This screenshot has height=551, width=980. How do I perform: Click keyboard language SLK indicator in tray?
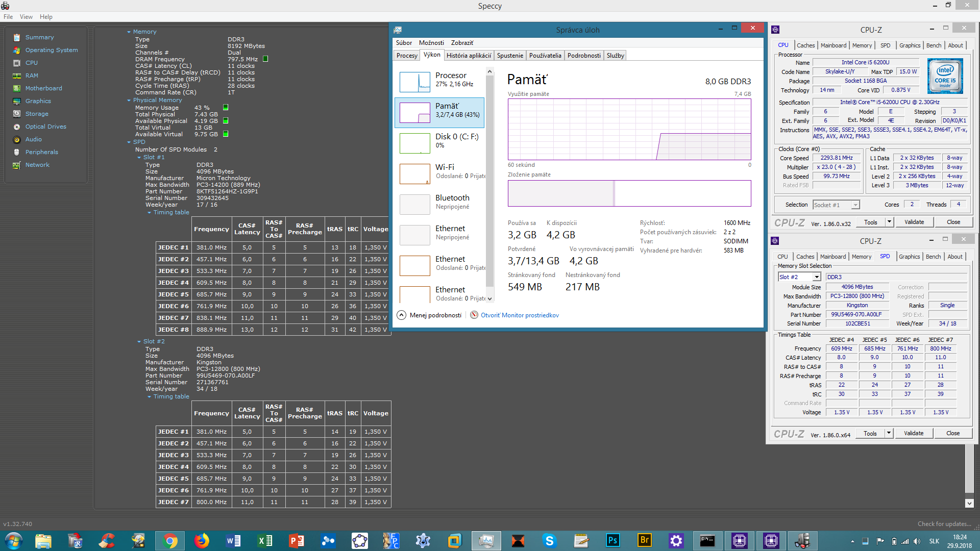pos(934,541)
